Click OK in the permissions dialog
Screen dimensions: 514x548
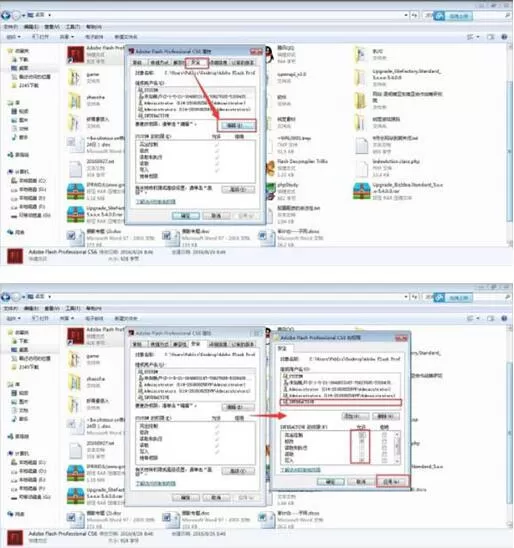click(x=331, y=482)
